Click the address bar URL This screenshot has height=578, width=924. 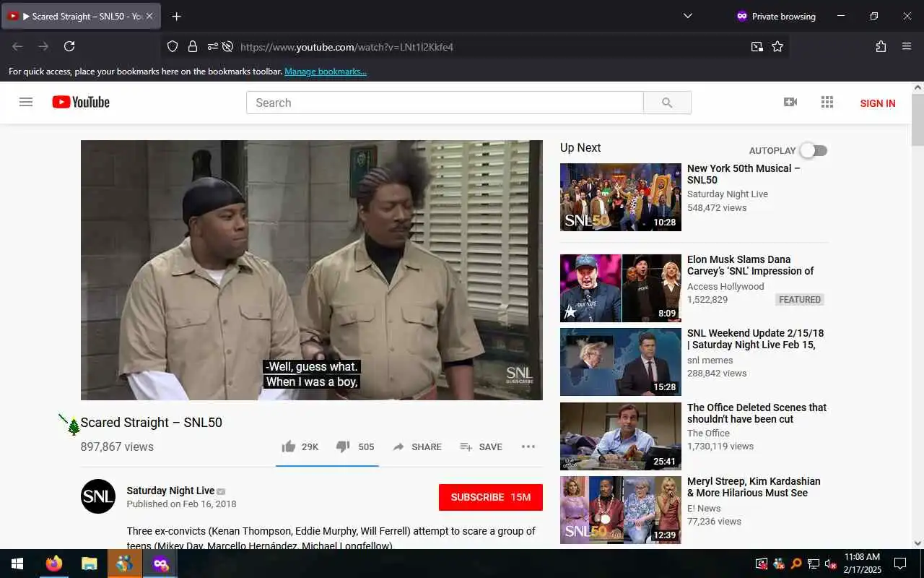point(346,47)
